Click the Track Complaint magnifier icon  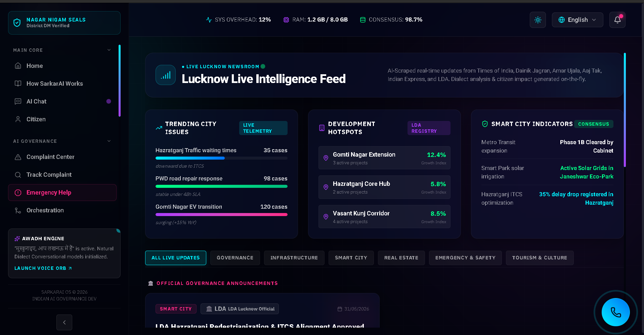pyautogui.click(x=18, y=175)
